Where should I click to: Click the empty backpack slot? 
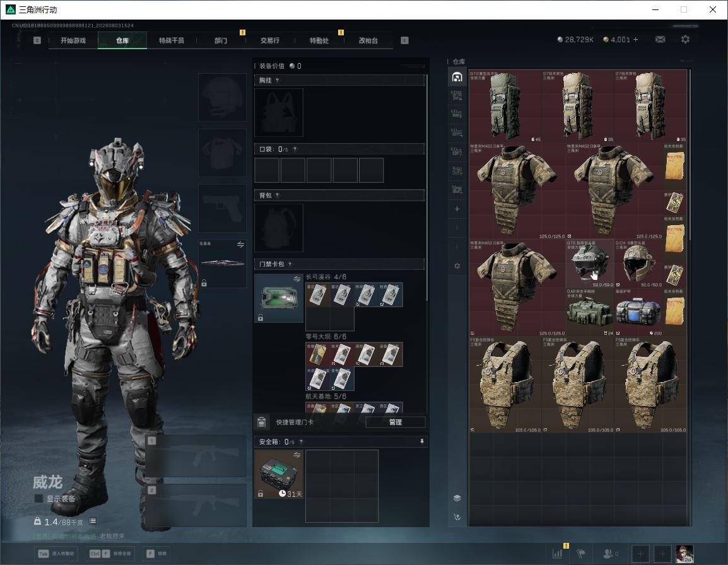tap(279, 228)
